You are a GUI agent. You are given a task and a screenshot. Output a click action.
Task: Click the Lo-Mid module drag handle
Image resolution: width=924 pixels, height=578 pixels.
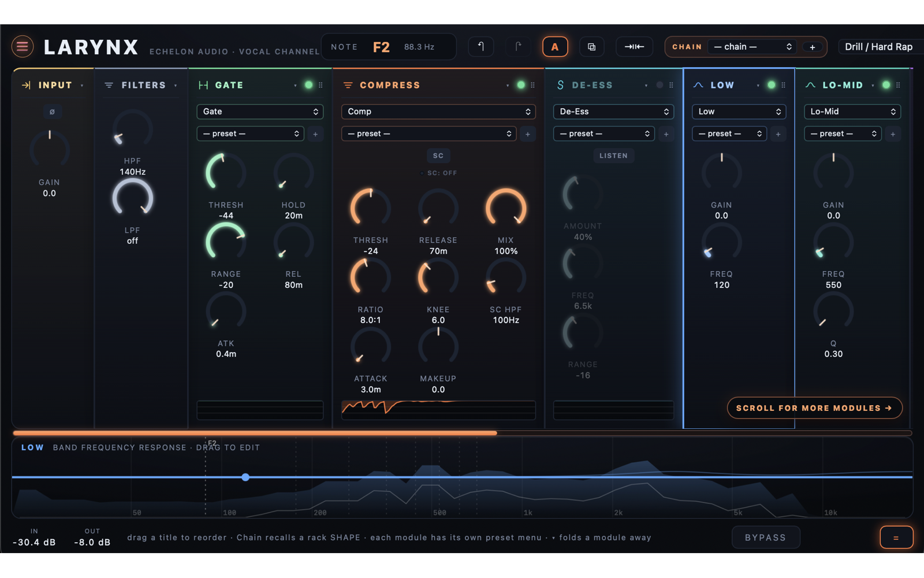(898, 85)
